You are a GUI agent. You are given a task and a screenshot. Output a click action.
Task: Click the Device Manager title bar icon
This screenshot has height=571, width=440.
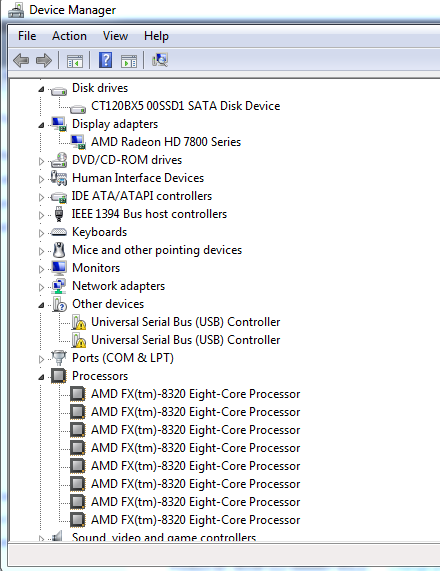tap(16, 10)
